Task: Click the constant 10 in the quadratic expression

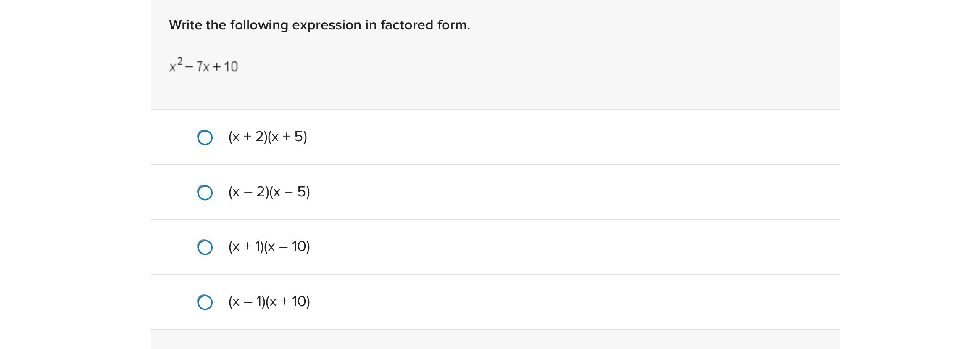Action: (231, 67)
